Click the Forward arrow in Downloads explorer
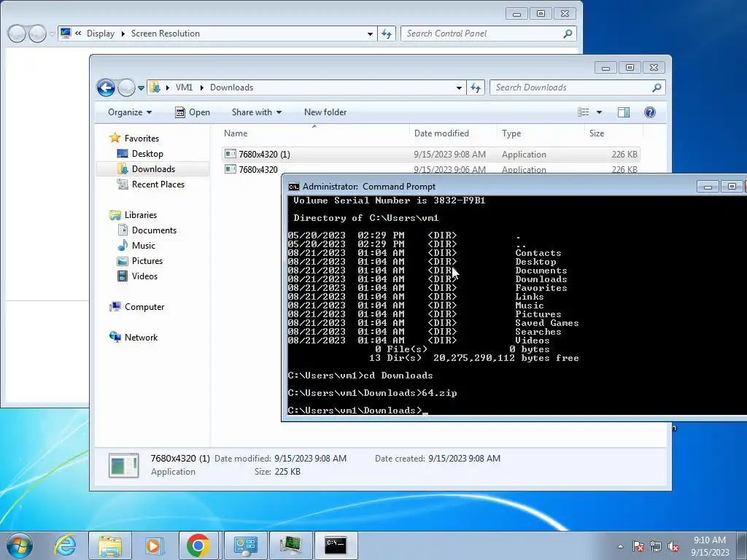Image resolution: width=747 pixels, height=560 pixels. click(x=126, y=87)
